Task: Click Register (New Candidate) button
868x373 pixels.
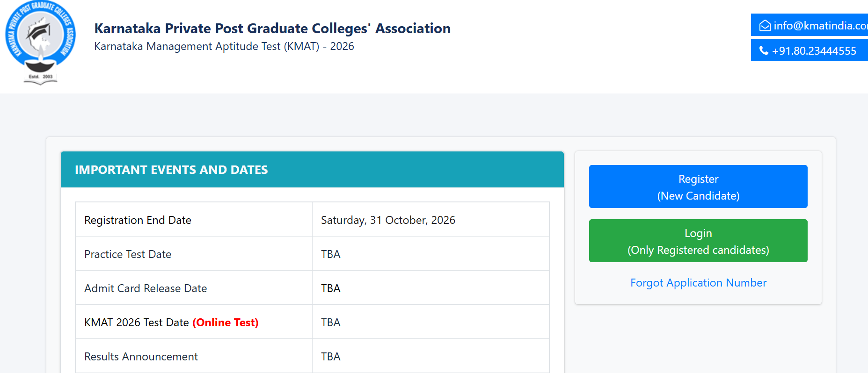Action: pos(698,186)
